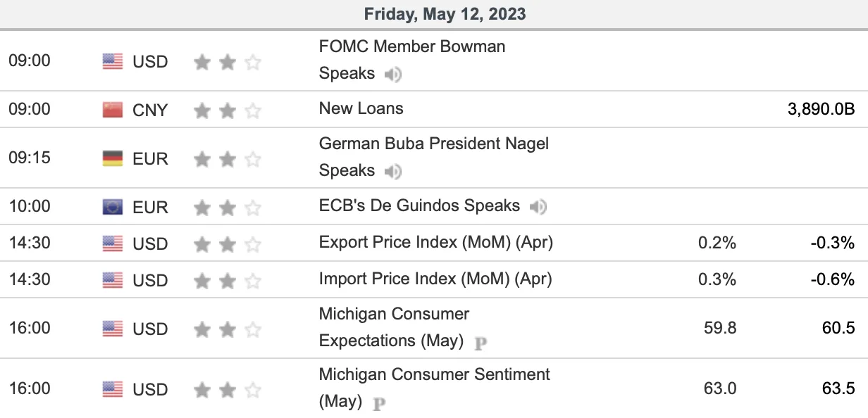Viewport: 868px width, 418px height.
Task: Click the China flag in the CNY row
Action: pos(113,110)
